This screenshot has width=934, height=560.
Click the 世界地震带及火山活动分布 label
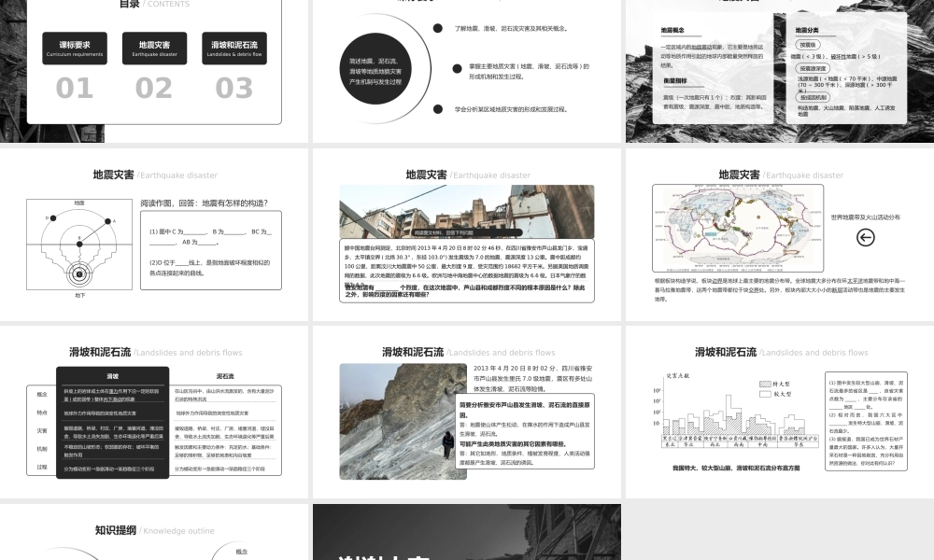click(866, 217)
